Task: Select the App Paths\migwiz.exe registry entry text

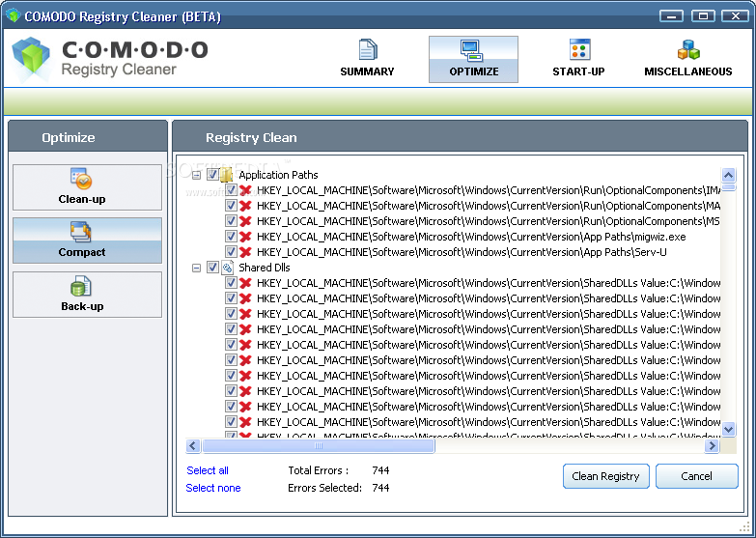Action: tap(471, 237)
